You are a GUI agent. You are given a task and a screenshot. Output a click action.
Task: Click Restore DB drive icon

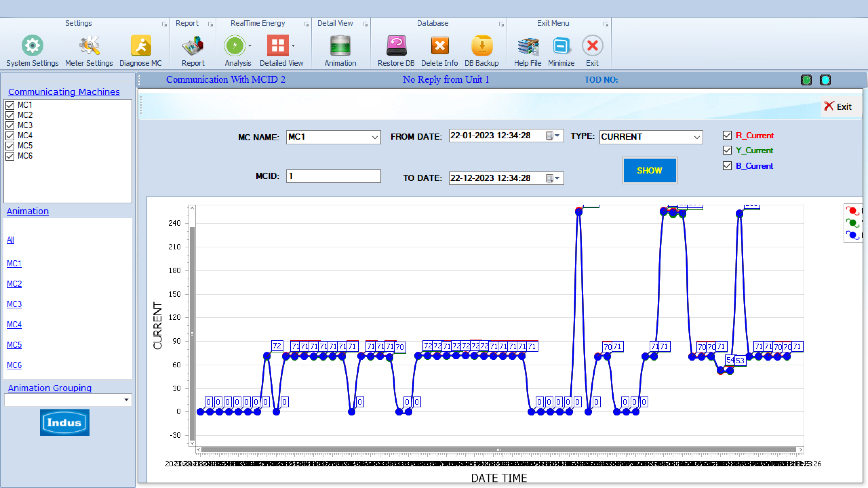(396, 46)
